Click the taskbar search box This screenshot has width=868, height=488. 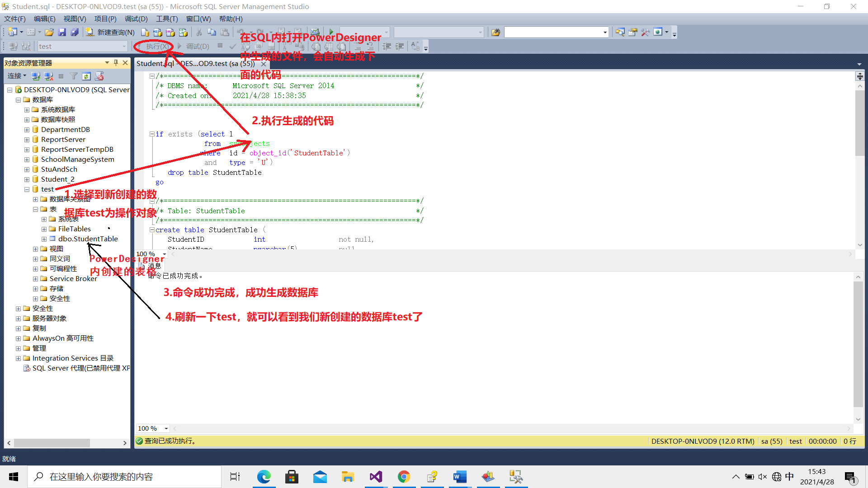click(x=124, y=477)
